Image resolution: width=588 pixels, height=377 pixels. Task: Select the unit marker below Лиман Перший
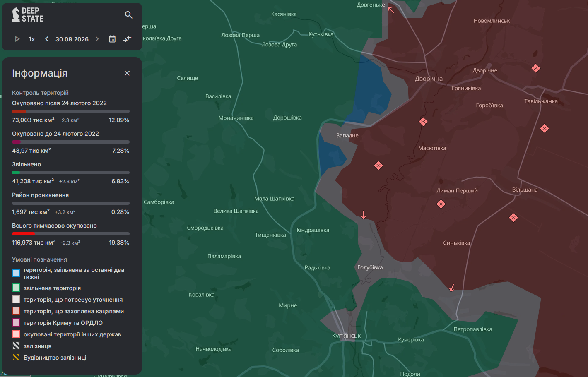click(441, 204)
